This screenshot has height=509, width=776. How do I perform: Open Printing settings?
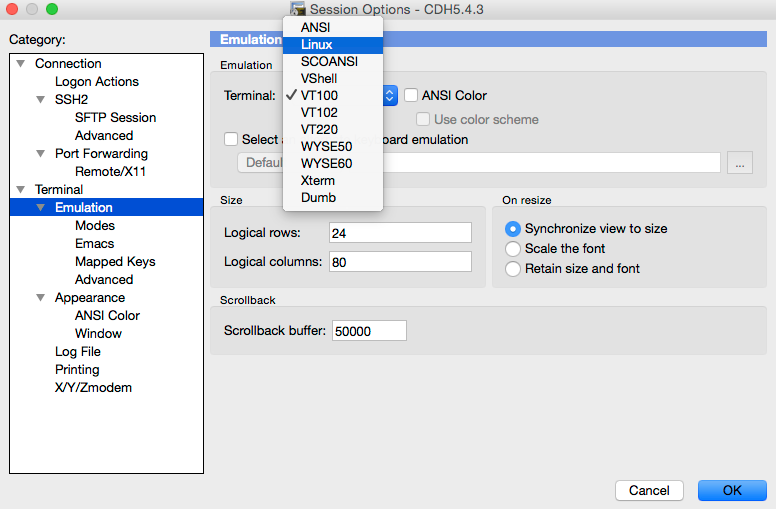[77, 370]
